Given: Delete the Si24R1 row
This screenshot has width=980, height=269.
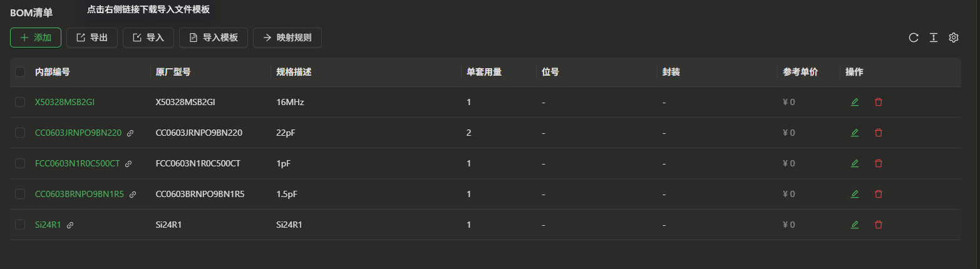Looking at the screenshot, I should tap(879, 225).
